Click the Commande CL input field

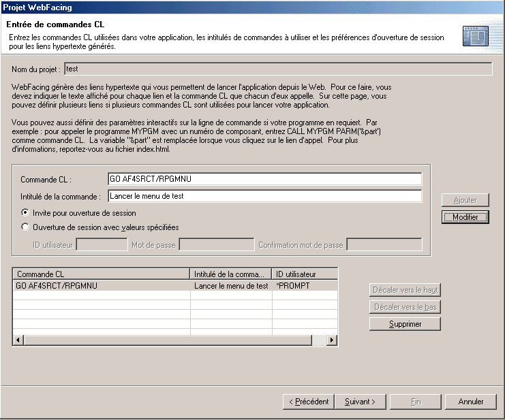pos(264,179)
